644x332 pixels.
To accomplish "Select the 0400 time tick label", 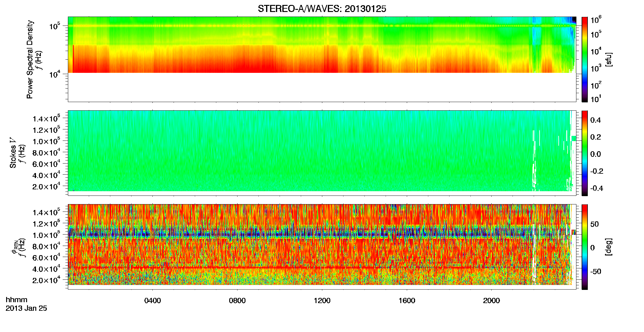I will pos(152,301).
